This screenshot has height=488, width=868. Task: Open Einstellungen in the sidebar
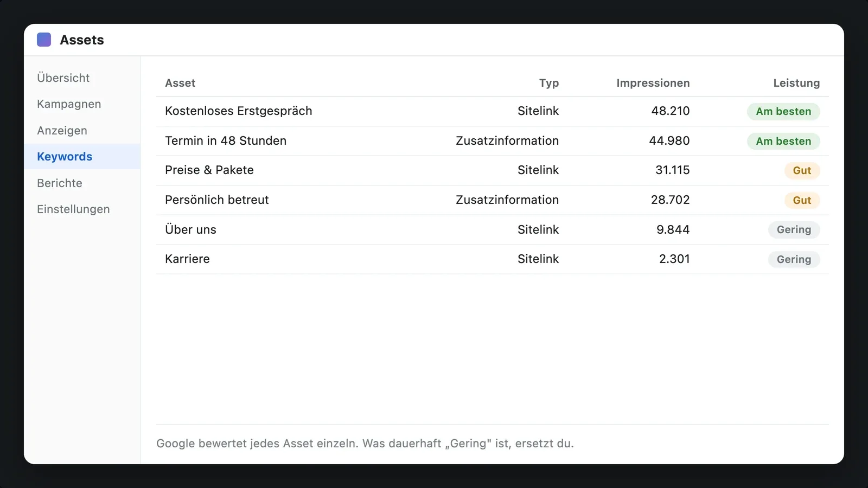(82, 209)
